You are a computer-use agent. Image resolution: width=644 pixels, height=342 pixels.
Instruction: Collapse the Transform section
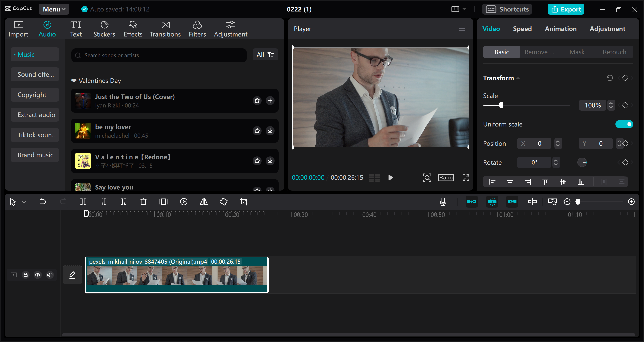518,78
